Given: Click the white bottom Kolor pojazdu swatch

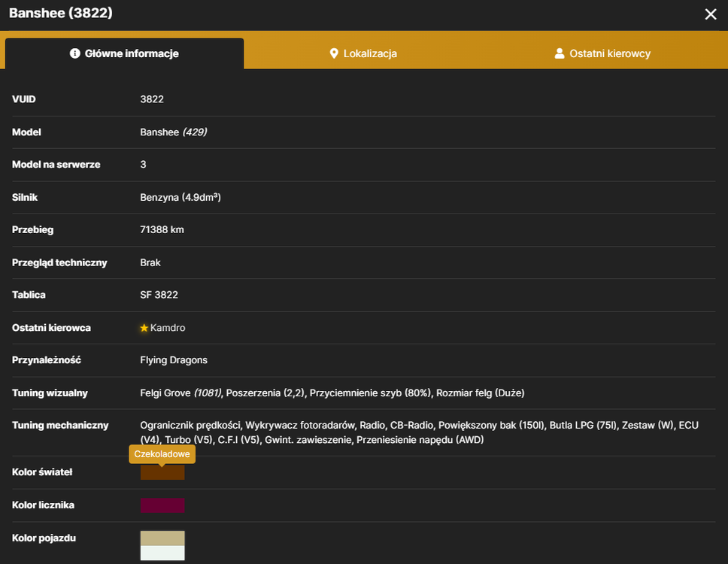Looking at the screenshot, I should click(x=162, y=553).
